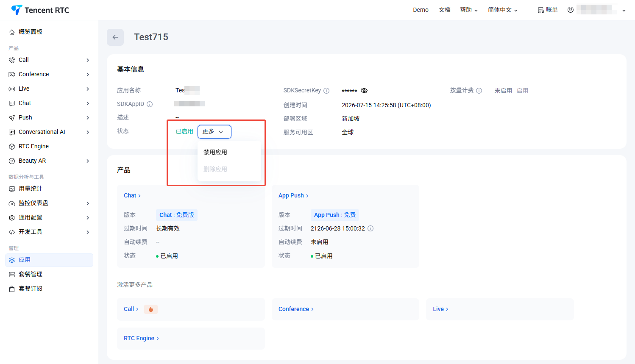This screenshot has height=364, width=635.
Task: Activate the RTC Engine product link
Action: tap(141, 338)
